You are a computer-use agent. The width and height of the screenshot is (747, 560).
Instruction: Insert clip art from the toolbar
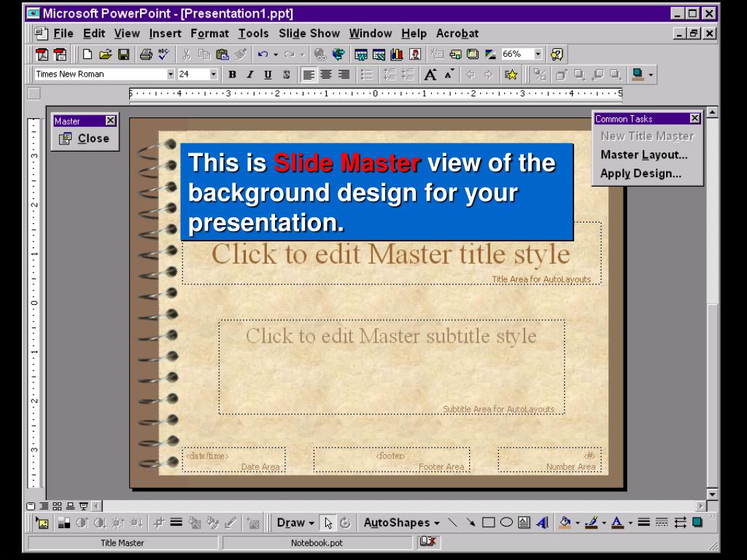[414, 54]
